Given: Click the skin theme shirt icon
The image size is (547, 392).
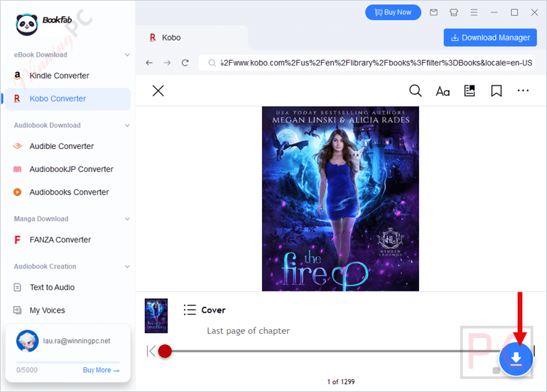Looking at the screenshot, I should point(453,12).
